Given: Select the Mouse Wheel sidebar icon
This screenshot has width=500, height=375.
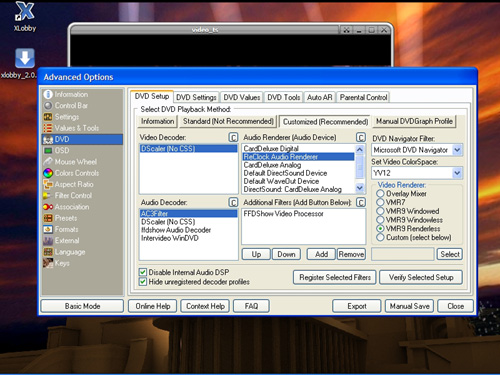Looking at the screenshot, I should coord(48,162).
